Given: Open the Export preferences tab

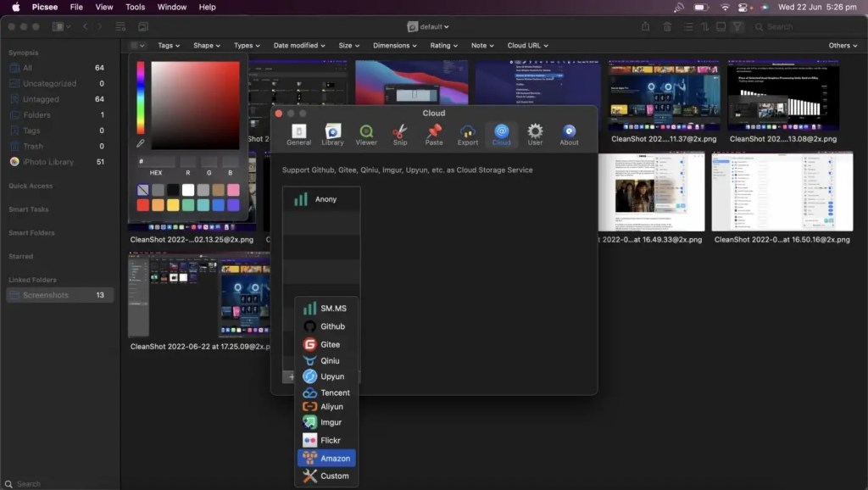Looking at the screenshot, I should pos(467,135).
